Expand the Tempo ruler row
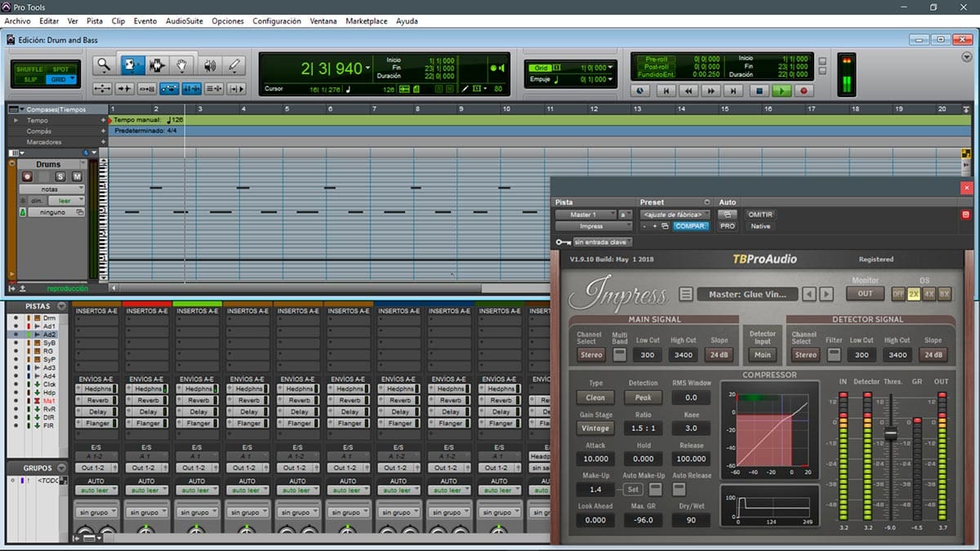The height and width of the screenshot is (551, 980). click(x=15, y=120)
